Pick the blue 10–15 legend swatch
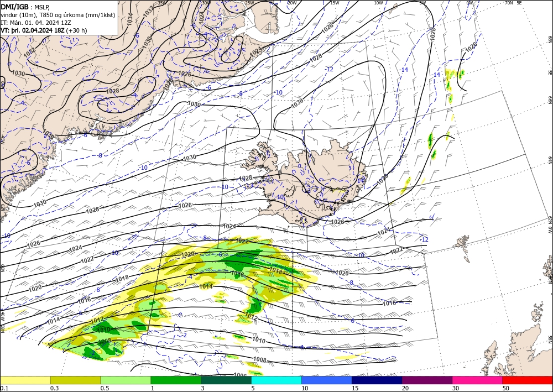 pos(327,380)
